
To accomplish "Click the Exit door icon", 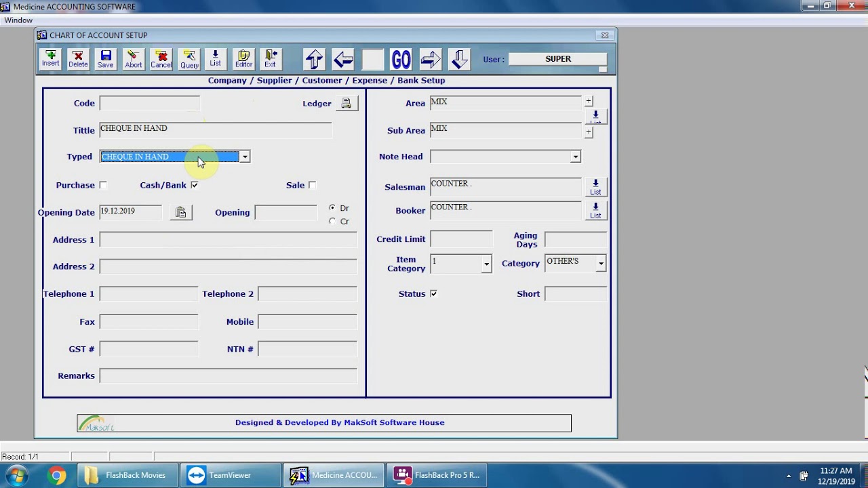I will (x=271, y=59).
